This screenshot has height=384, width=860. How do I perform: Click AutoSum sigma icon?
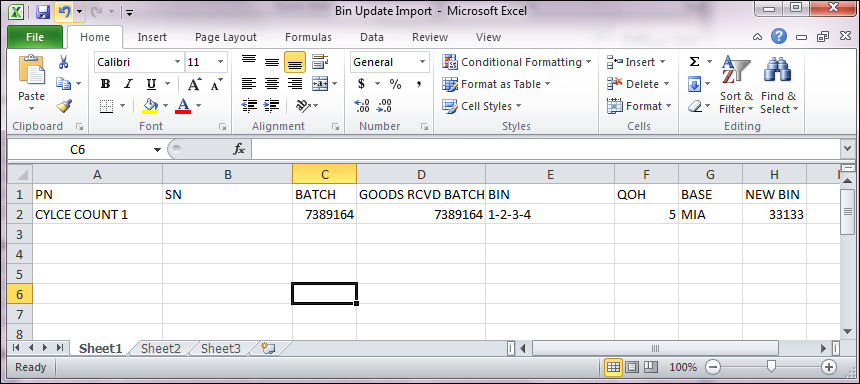[694, 62]
